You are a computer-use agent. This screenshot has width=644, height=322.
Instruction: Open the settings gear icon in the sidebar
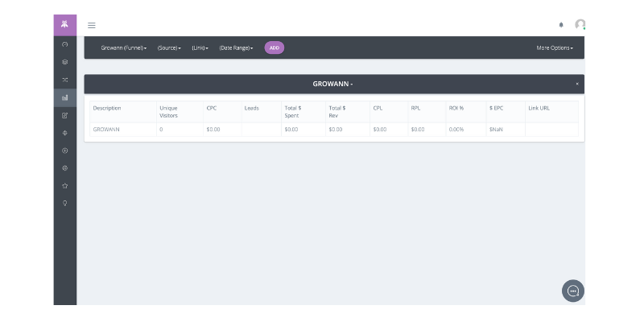point(65,168)
